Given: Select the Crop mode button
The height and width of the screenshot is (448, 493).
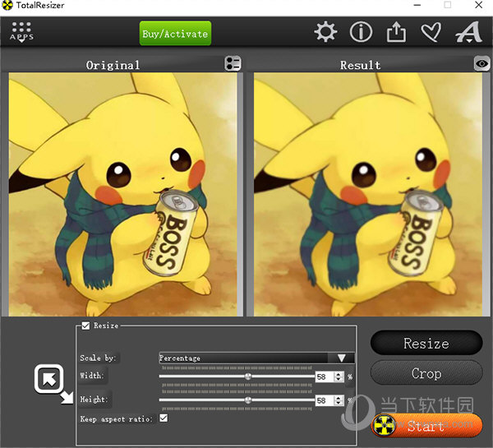Looking at the screenshot, I should (426, 373).
